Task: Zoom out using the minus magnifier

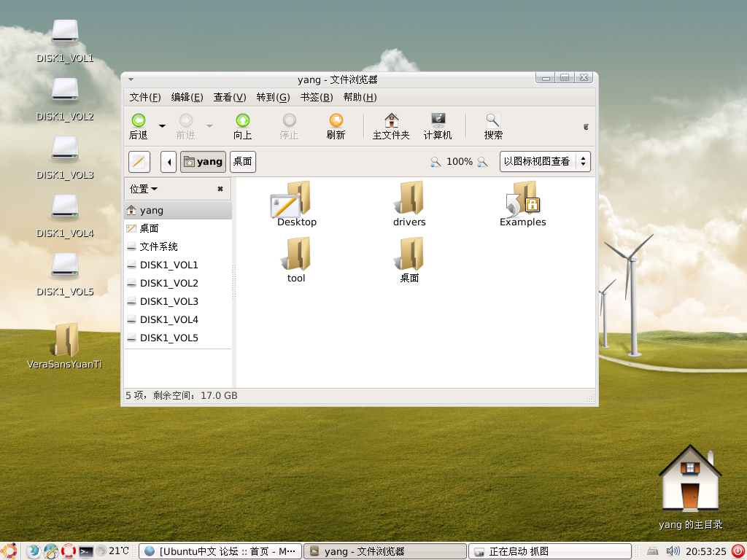Action: (x=436, y=162)
